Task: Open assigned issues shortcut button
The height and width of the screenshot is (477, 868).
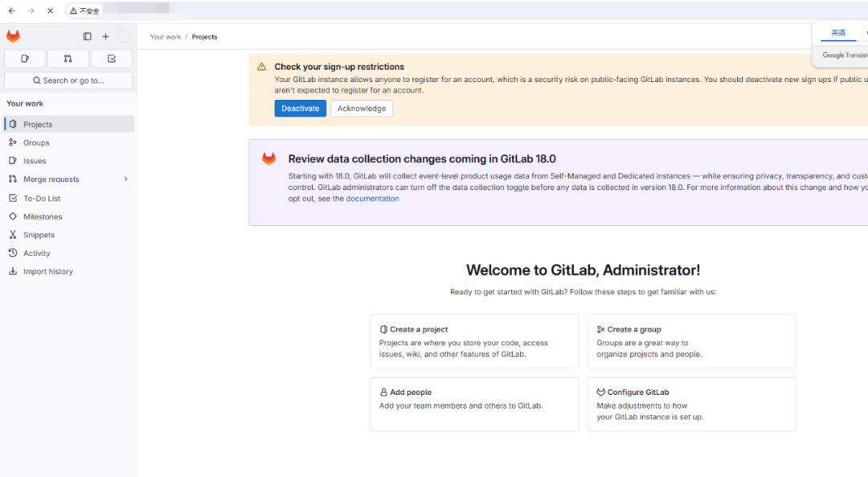Action: point(25,59)
